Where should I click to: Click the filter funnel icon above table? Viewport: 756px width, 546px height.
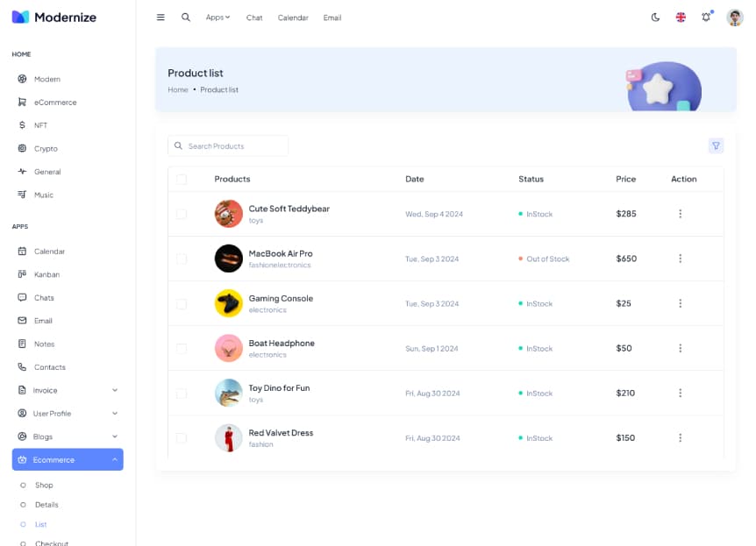pyautogui.click(x=716, y=146)
